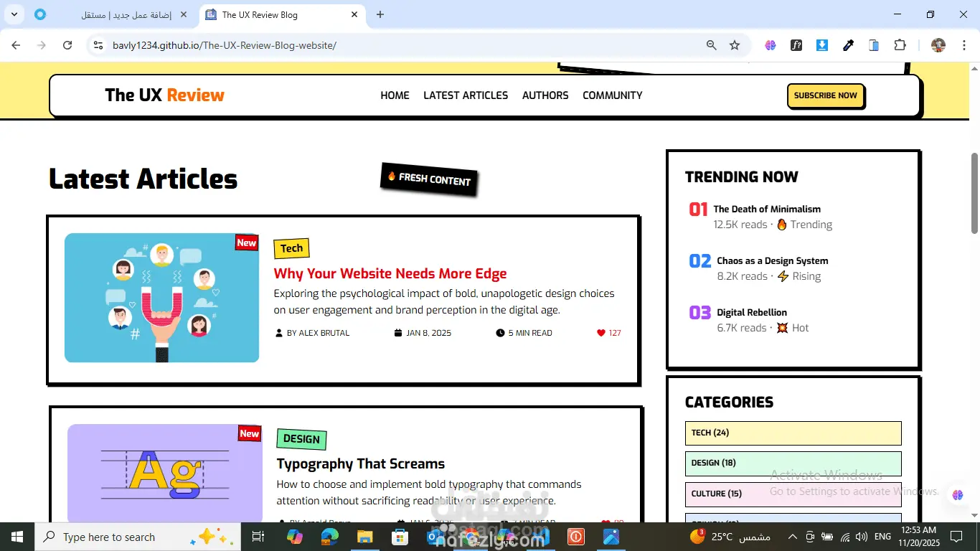Click the calendar icon by JAN 8, 2025
This screenshot has width=980, height=551.
click(398, 333)
